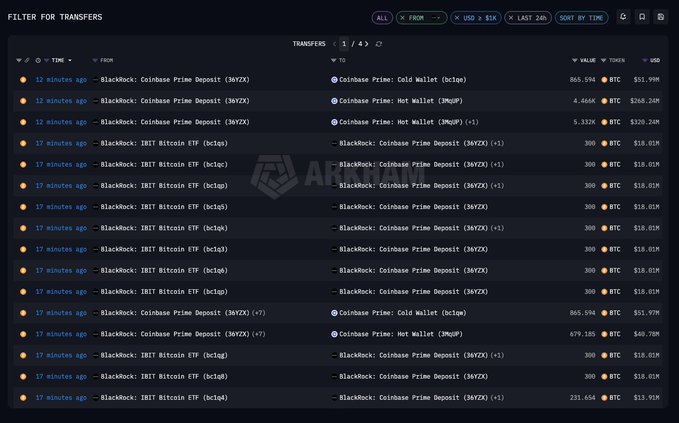Click the clock icon beside TIME header
The image size is (679, 423).
click(x=38, y=60)
